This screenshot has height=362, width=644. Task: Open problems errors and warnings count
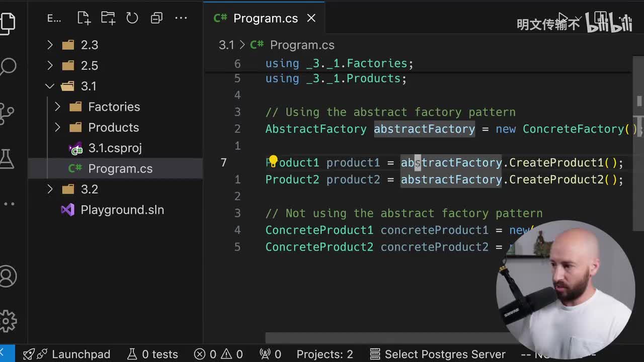[218, 354]
